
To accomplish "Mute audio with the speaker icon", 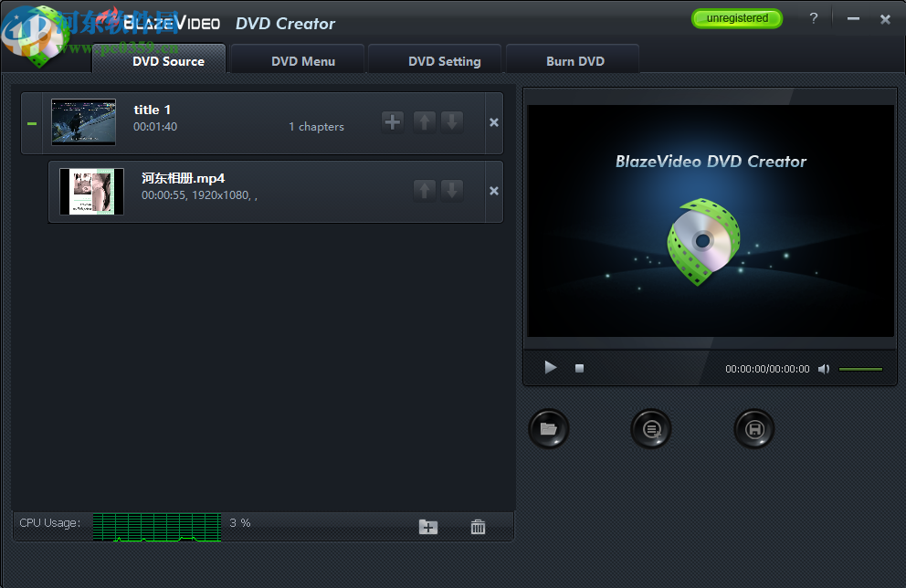I will tap(824, 369).
